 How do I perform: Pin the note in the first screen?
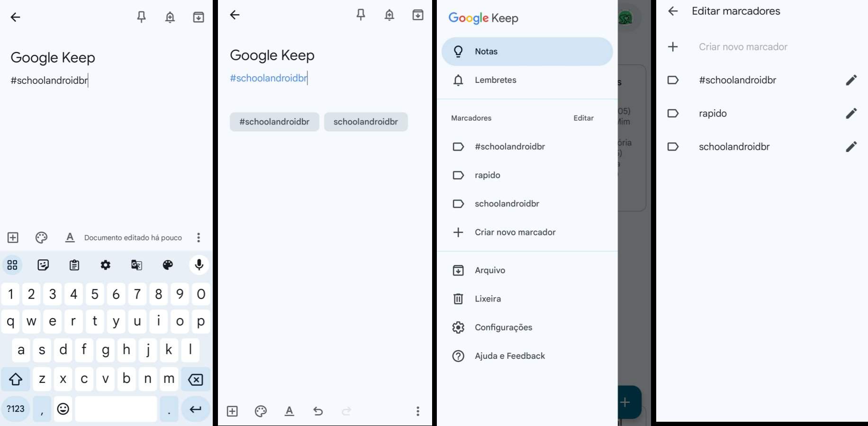click(x=141, y=18)
